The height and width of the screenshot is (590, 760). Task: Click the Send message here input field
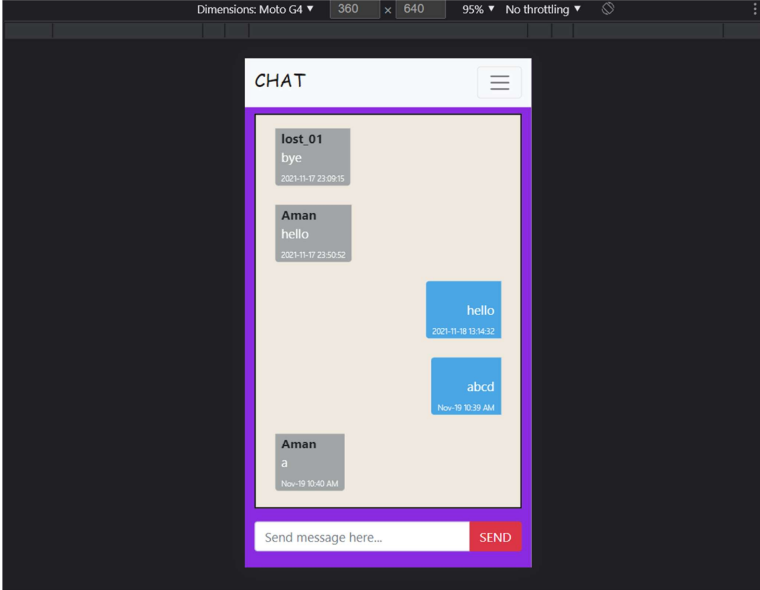pyautogui.click(x=362, y=537)
